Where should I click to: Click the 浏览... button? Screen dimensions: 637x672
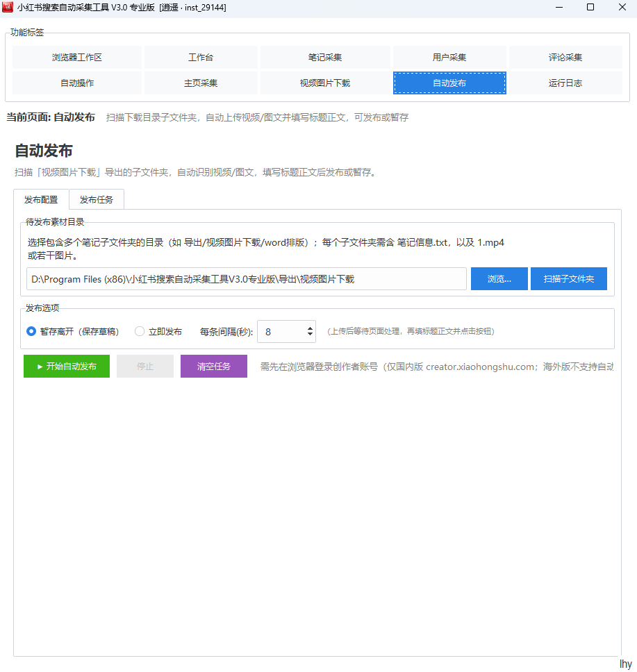[x=499, y=279]
